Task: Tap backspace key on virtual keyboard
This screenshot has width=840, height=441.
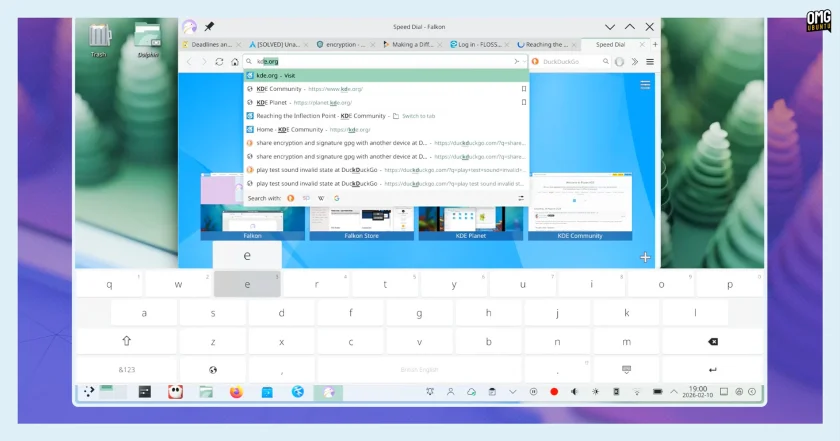Action: click(x=712, y=341)
